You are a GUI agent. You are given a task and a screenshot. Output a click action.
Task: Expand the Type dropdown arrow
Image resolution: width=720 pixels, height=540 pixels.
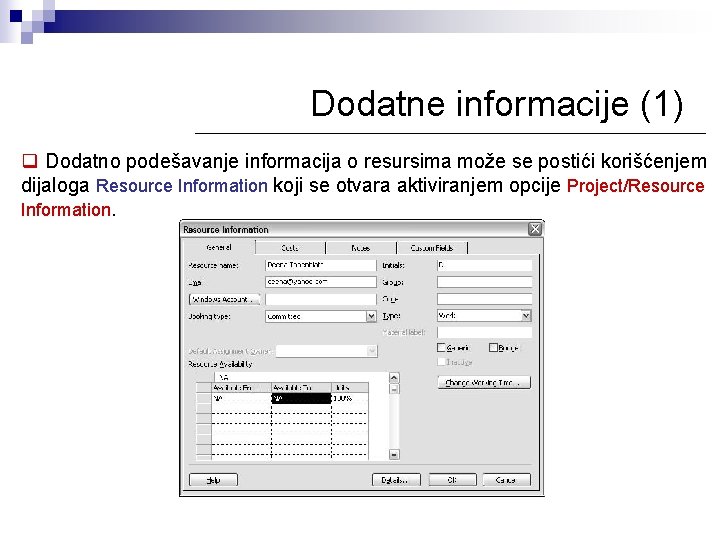[526, 316]
